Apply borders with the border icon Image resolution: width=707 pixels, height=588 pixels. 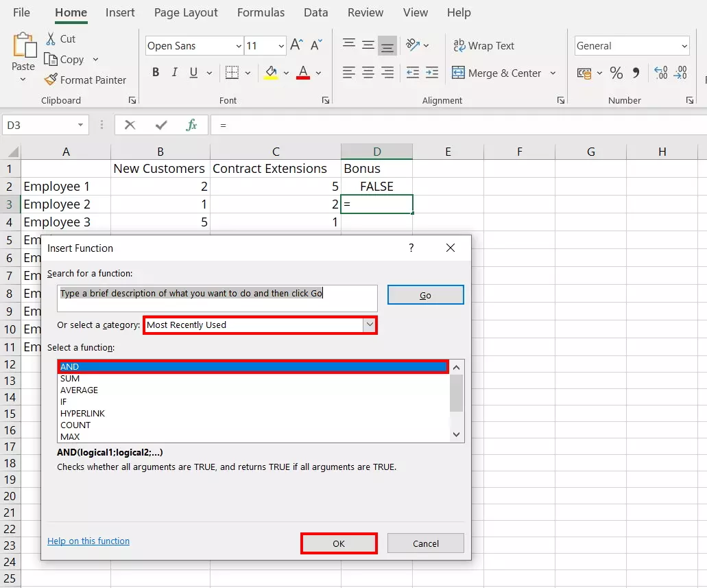[x=232, y=72]
